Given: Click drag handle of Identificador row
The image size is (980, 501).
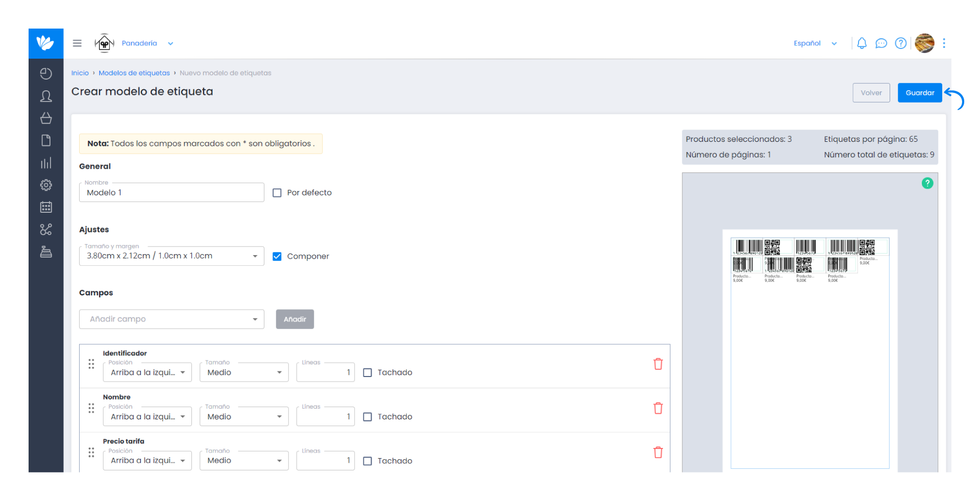Looking at the screenshot, I should pyautogui.click(x=91, y=364).
